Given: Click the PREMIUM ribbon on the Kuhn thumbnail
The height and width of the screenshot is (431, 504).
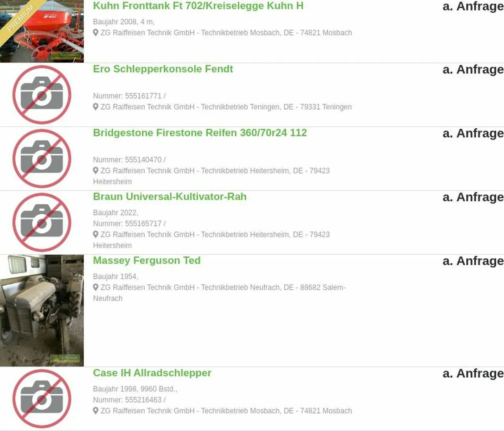Looking at the screenshot, I should pos(19,18).
